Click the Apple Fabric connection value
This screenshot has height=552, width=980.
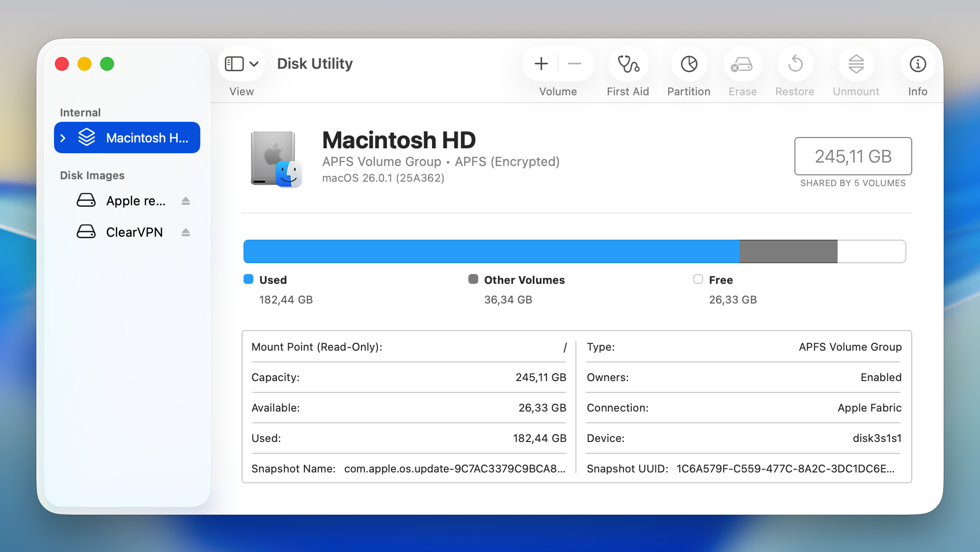pyautogui.click(x=870, y=408)
